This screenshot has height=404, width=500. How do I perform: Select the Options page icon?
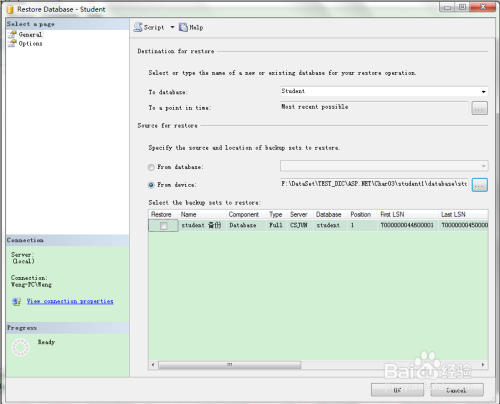tap(12, 44)
